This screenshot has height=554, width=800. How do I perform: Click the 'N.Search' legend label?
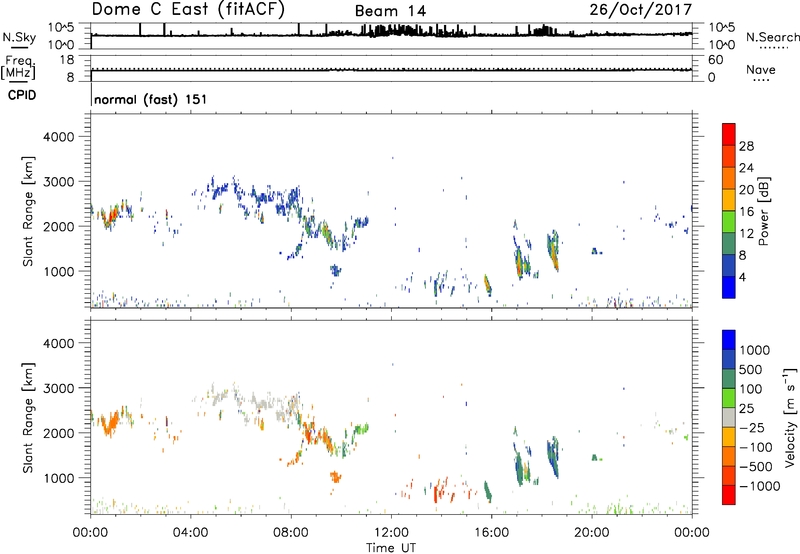point(772,37)
